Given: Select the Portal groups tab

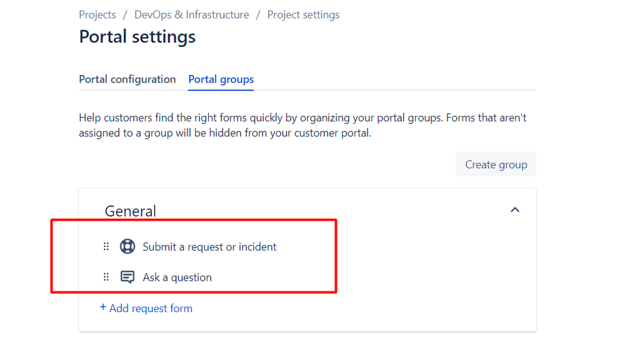Looking at the screenshot, I should click(221, 80).
